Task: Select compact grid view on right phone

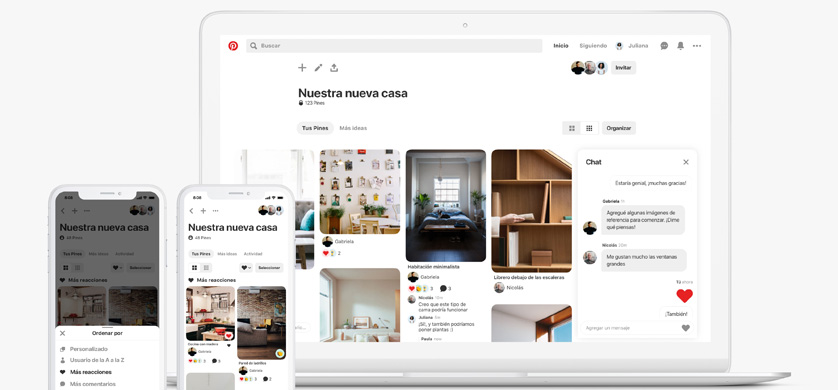Action: click(206, 268)
